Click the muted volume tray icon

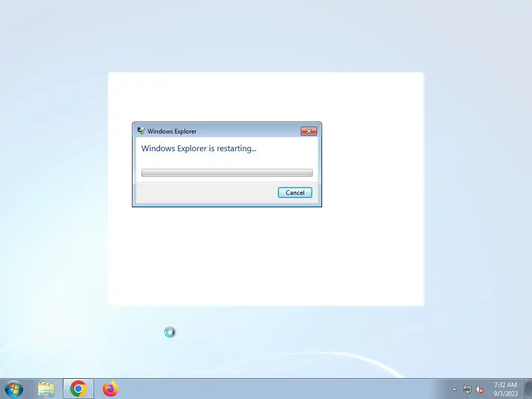click(x=480, y=390)
